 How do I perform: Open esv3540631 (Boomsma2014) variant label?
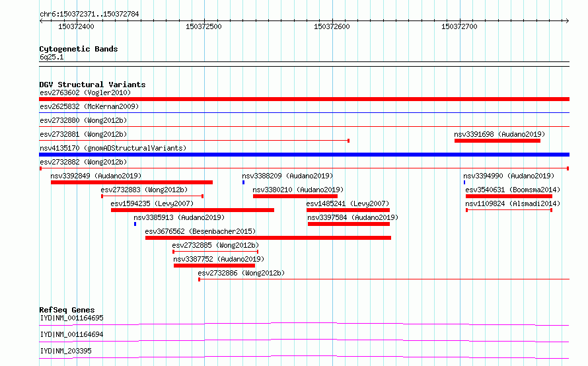(513, 190)
